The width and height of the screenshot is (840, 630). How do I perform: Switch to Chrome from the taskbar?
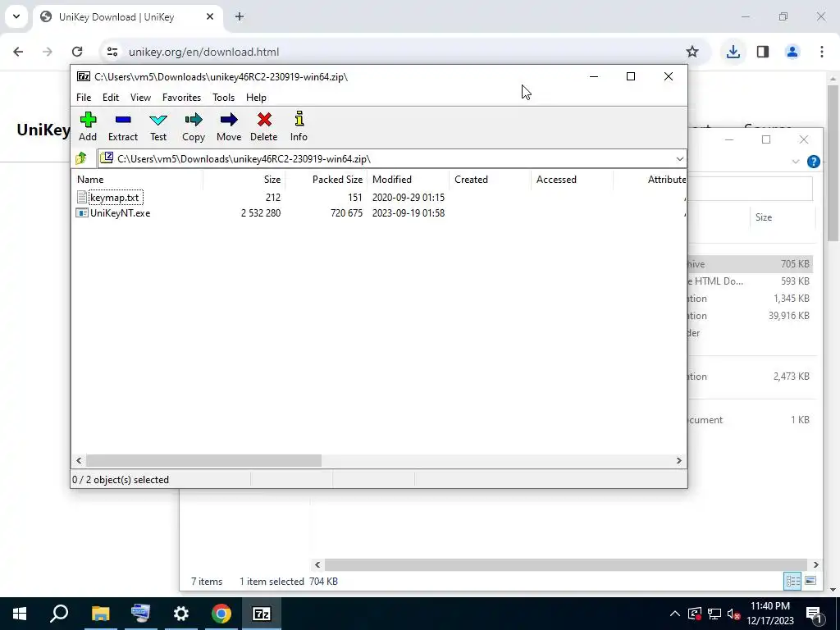[x=221, y=614]
